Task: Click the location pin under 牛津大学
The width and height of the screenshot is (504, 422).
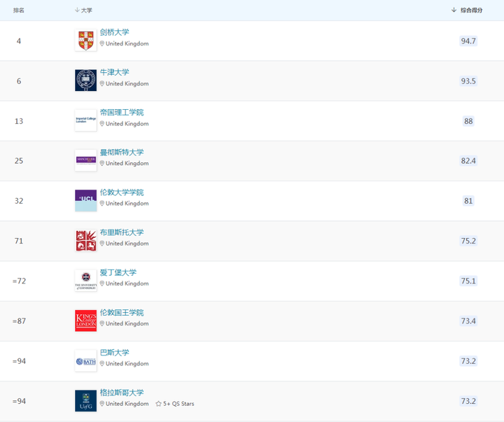Action: [102, 83]
